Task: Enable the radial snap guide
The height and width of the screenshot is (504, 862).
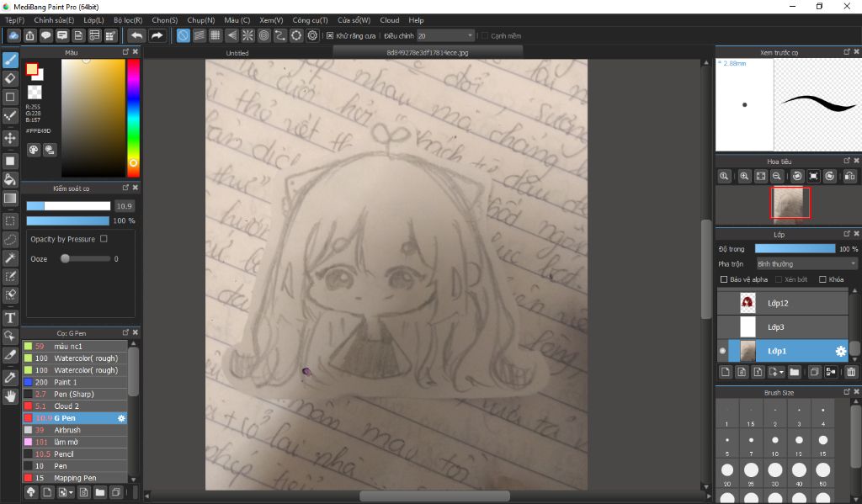Action: pos(248,35)
